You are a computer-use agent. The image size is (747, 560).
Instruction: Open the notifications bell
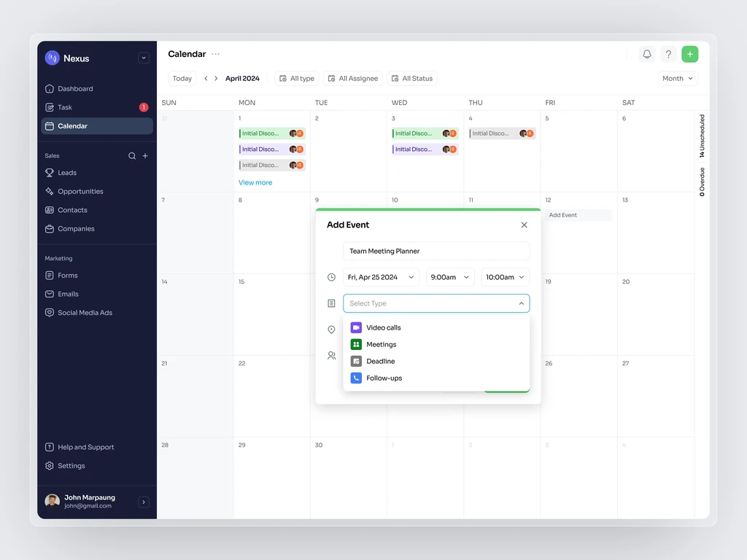[647, 54]
